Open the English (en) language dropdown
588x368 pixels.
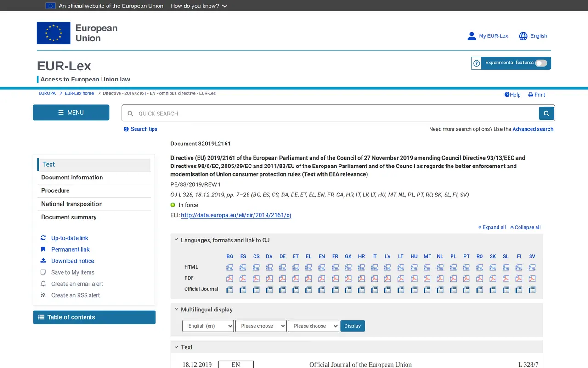pyautogui.click(x=208, y=326)
